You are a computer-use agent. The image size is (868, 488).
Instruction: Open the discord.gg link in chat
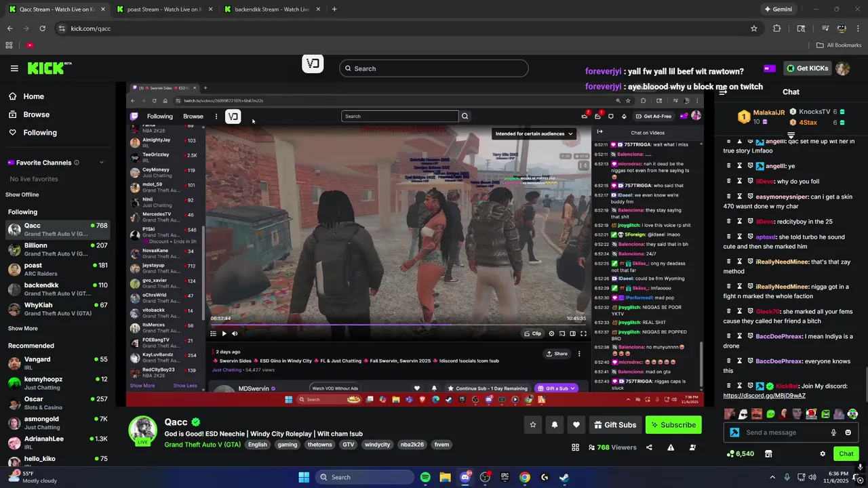point(764,396)
